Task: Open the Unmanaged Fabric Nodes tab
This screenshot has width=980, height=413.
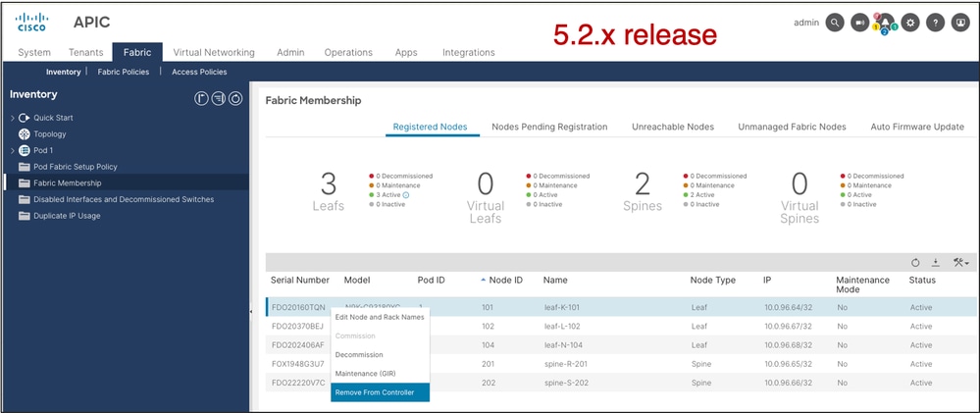Action: coord(792,127)
